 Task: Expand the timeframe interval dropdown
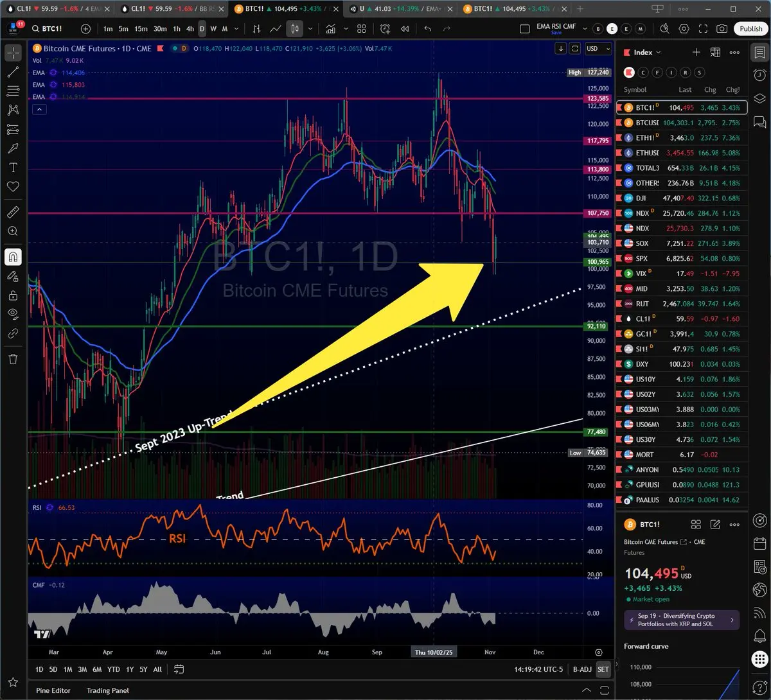click(x=238, y=29)
